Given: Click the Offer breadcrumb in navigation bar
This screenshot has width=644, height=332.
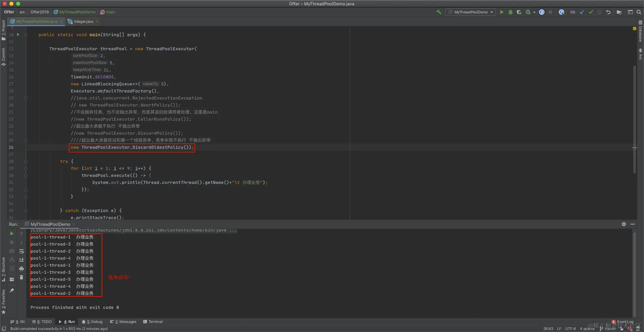Looking at the screenshot, I should (x=9, y=12).
